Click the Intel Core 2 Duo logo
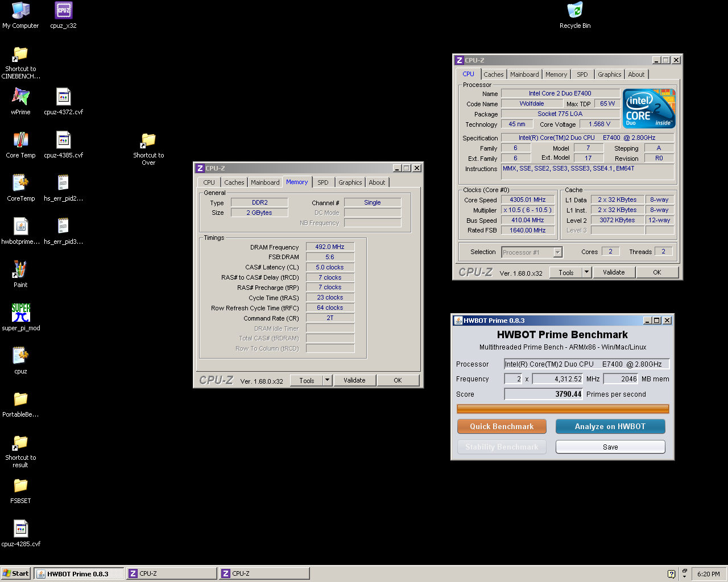Screen dimensions: 728x582 pos(649,108)
